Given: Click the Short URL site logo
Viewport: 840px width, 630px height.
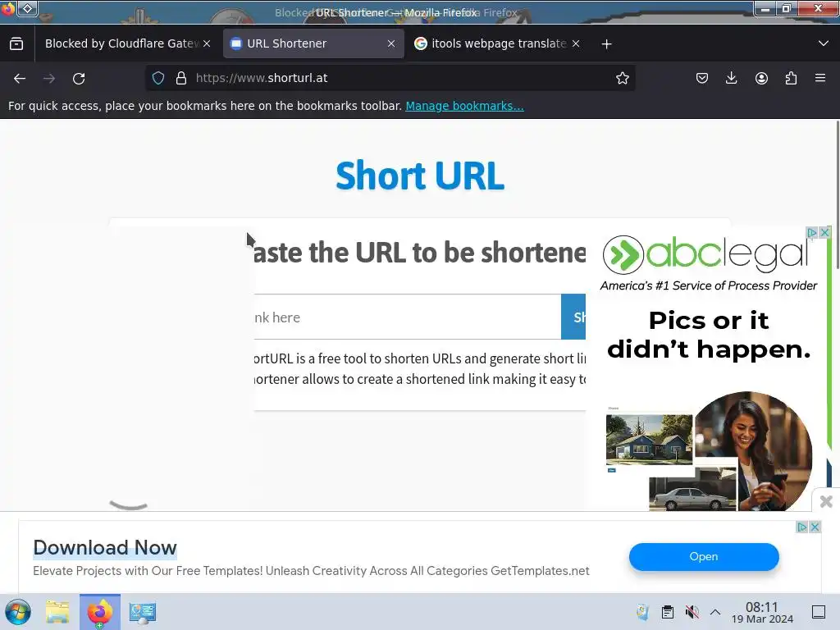Looking at the screenshot, I should [x=420, y=176].
